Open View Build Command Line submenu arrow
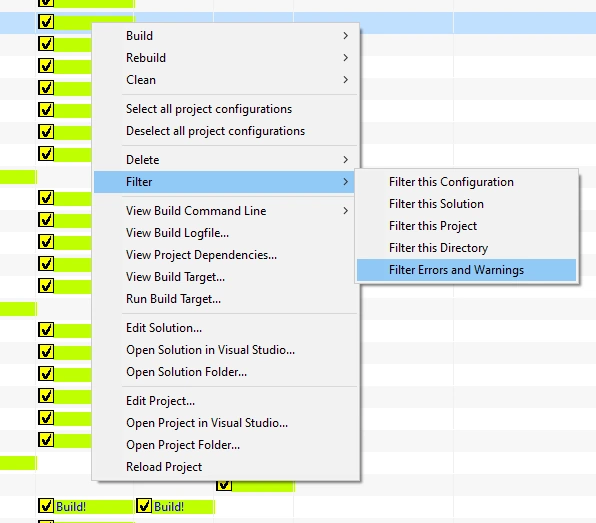 pos(345,211)
